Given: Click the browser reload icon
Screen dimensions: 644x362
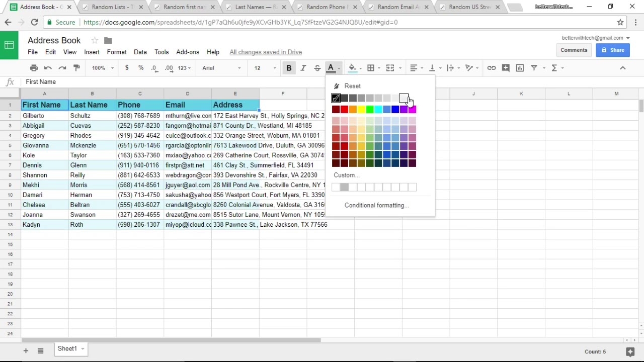Looking at the screenshot, I should [x=34, y=22].
